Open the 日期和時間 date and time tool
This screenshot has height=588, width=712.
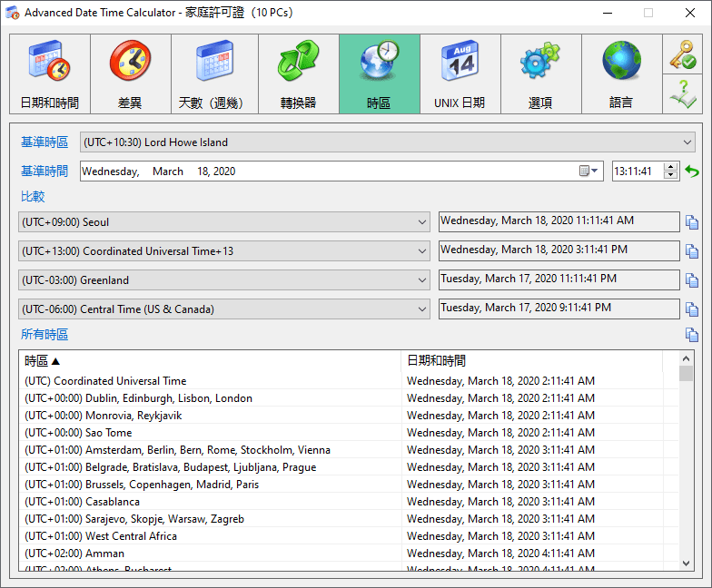(50, 74)
